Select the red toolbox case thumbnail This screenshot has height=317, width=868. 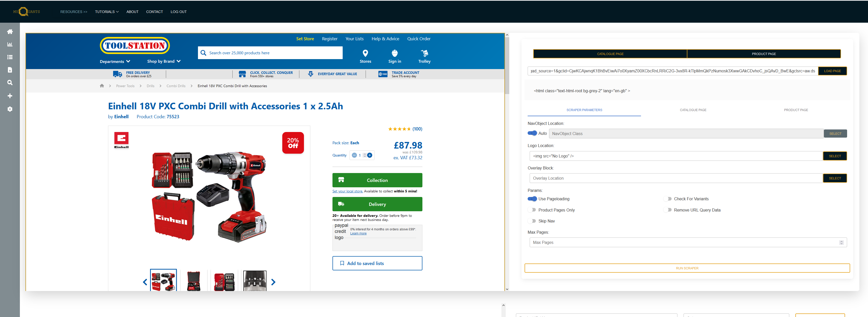(x=194, y=281)
